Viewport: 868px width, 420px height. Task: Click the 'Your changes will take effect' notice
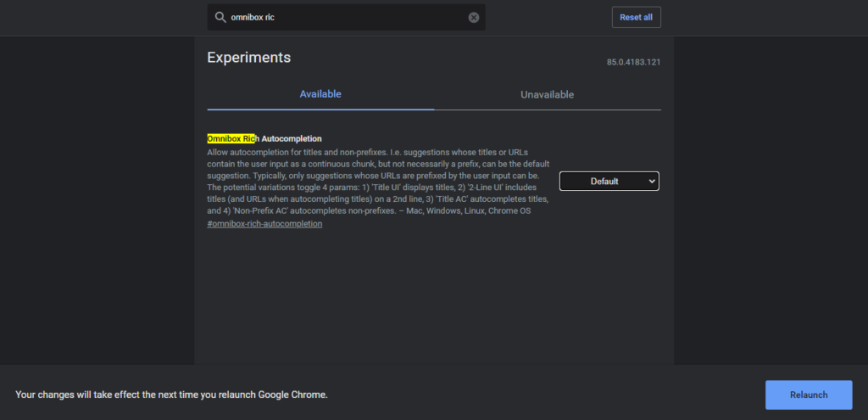tap(171, 395)
